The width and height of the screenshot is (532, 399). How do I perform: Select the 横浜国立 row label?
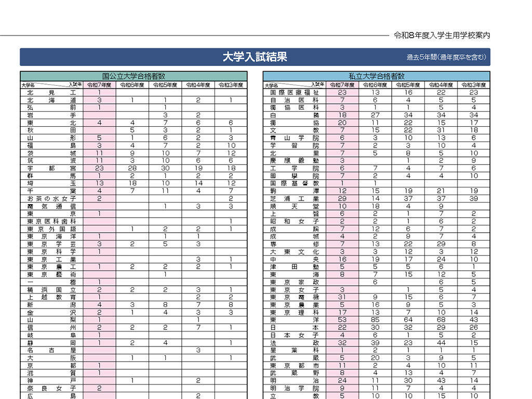coord(51,289)
